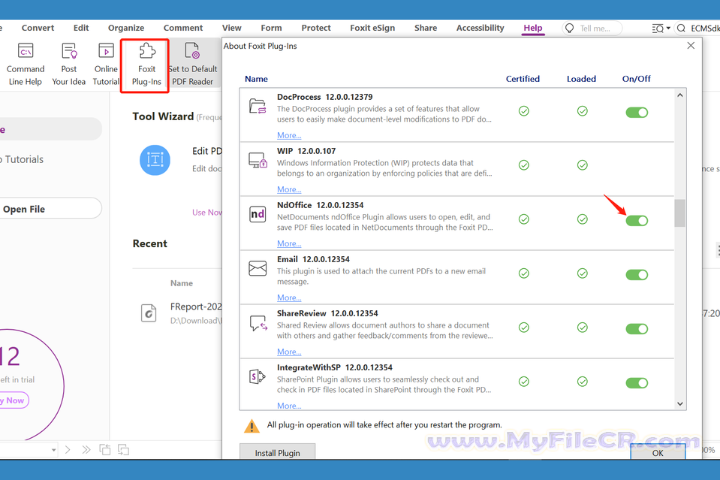Click scroll down arrow in plugin list
The height and width of the screenshot is (480, 720).
pyautogui.click(x=680, y=404)
